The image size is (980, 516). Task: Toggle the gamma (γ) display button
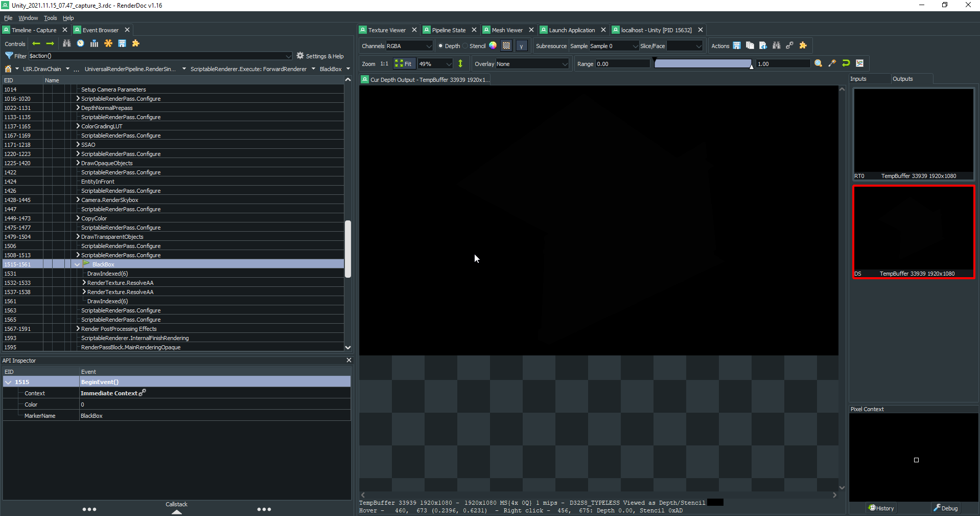pyautogui.click(x=522, y=46)
